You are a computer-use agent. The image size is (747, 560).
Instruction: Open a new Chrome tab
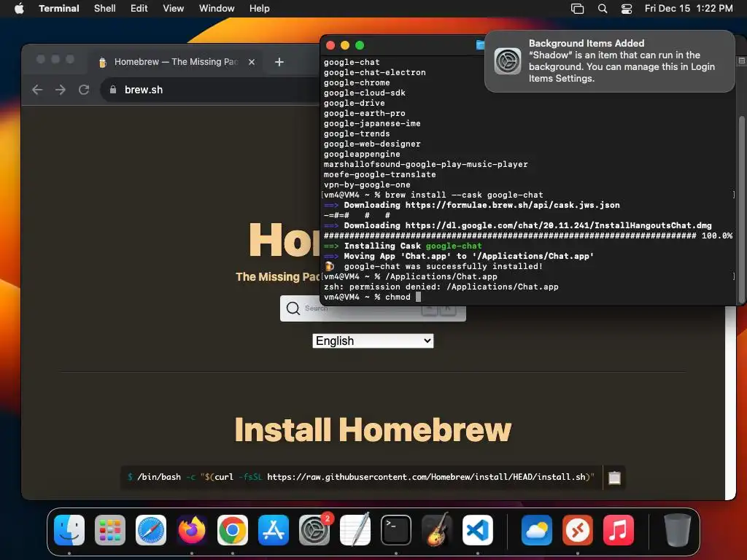[x=279, y=62]
